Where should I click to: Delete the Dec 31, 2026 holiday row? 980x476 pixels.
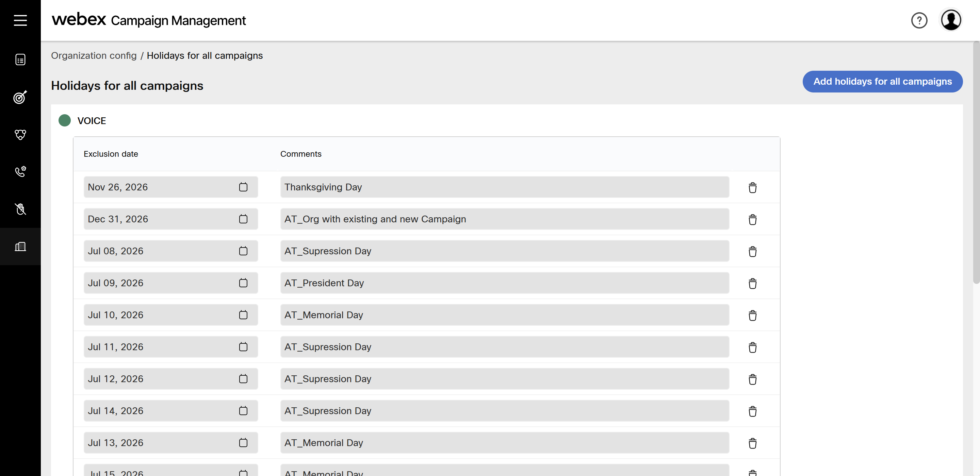coord(752,219)
